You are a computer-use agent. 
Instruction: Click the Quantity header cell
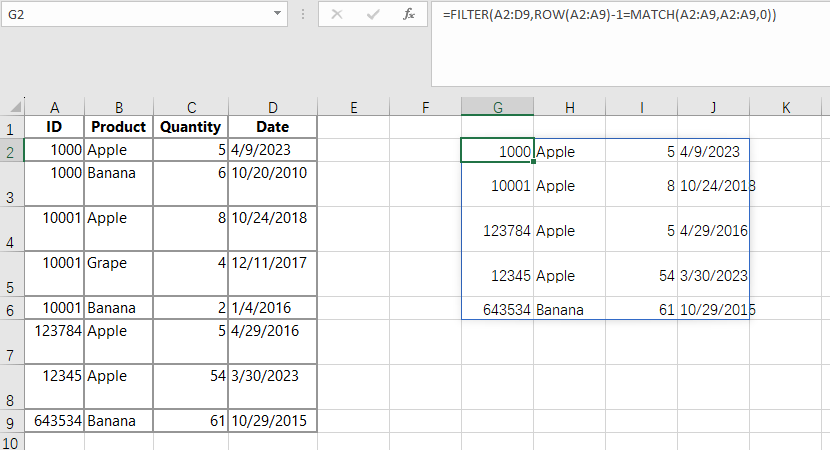(x=191, y=127)
